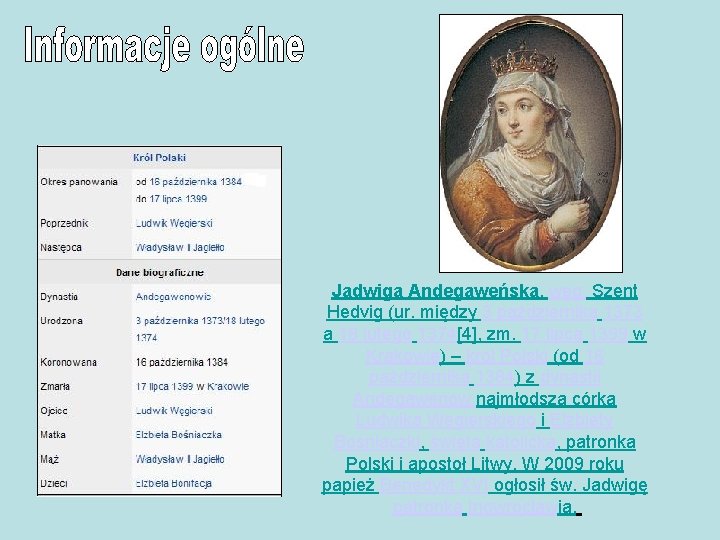Screen dimensions: 720x540
Task: Click 'Polski i apostoł Litwy. W 2009 roku'
Action: 484,464
